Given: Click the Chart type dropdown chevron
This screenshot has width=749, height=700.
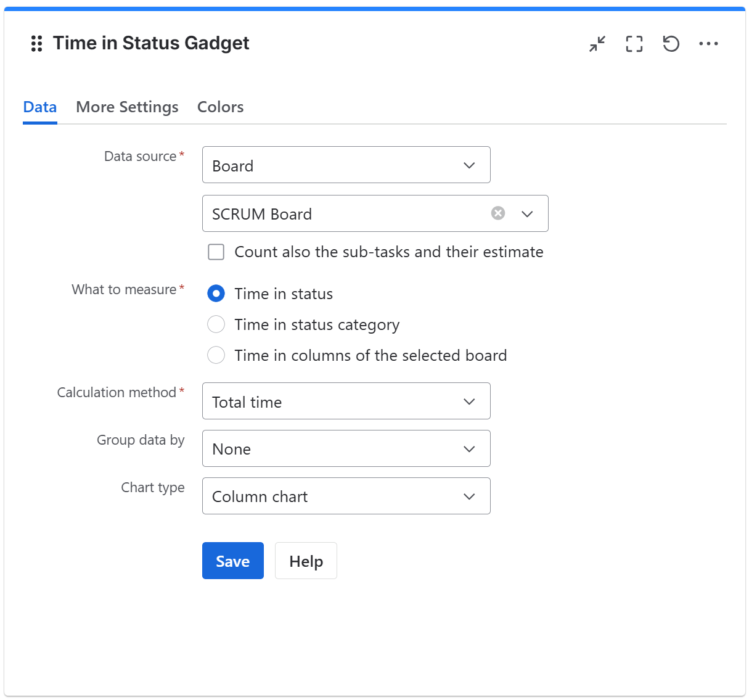Looking at the screenshot, I should tap(469, 496).
